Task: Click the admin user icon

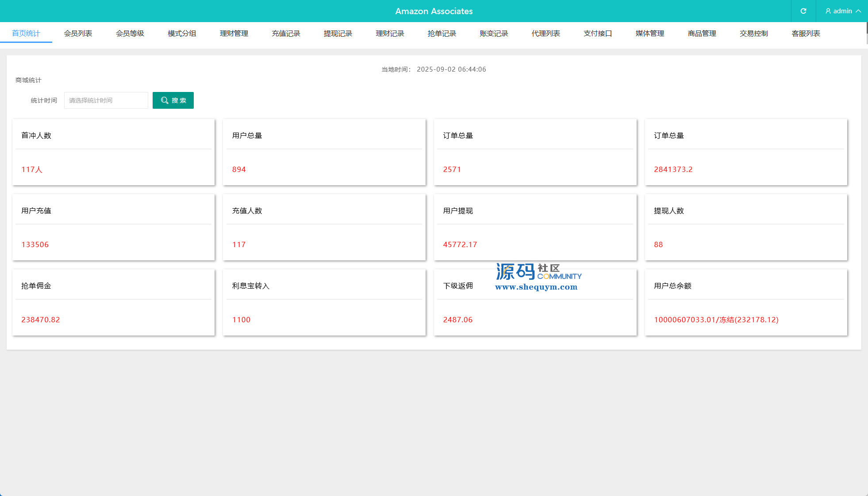Action: 828,11
